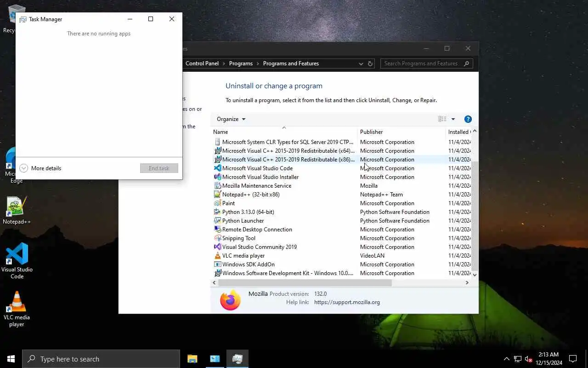This screenshot has width=588, height=368.
Task: Select the Python Launcher name text
Action: [243, 221]
